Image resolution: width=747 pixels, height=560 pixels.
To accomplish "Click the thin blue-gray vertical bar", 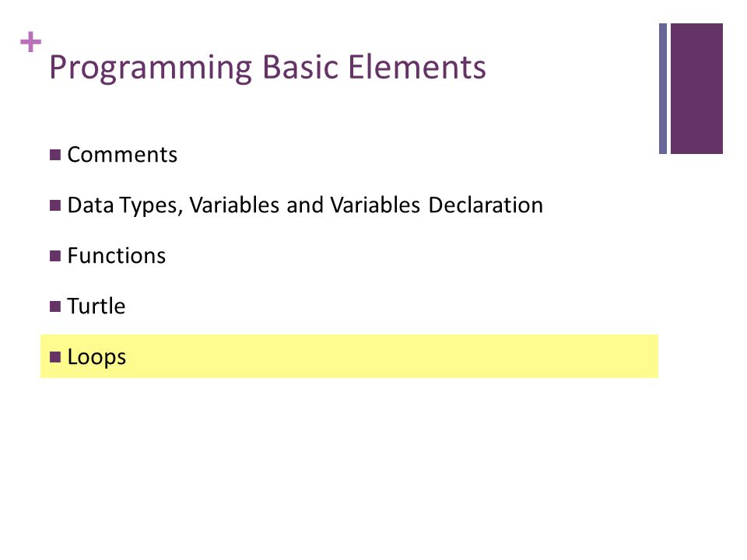I will point(663,89).
